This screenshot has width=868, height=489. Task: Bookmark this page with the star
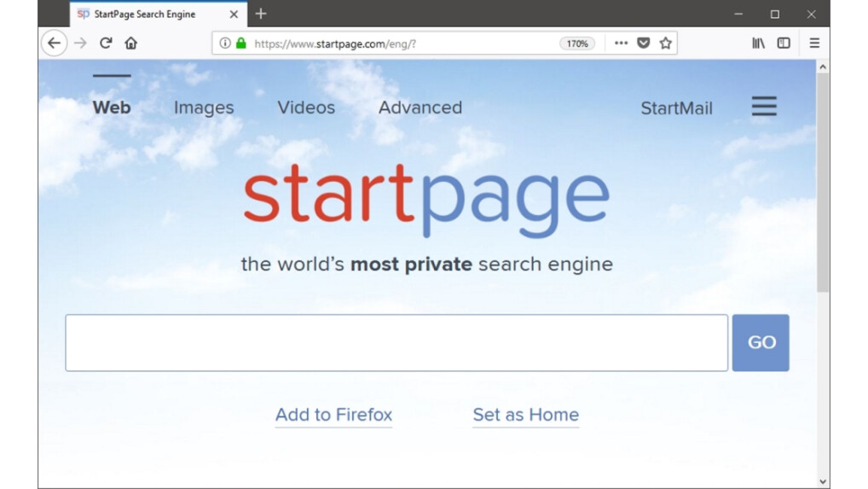(x=665, y=44)
